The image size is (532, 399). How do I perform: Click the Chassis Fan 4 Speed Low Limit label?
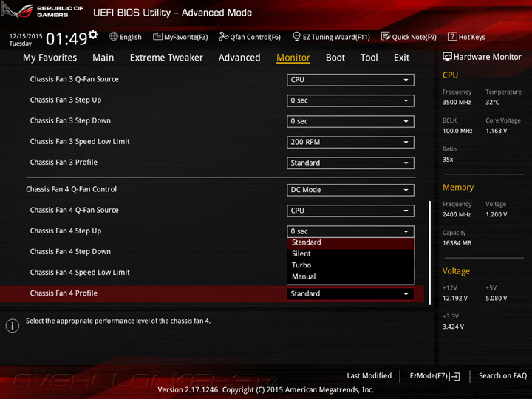click(80, 273)
